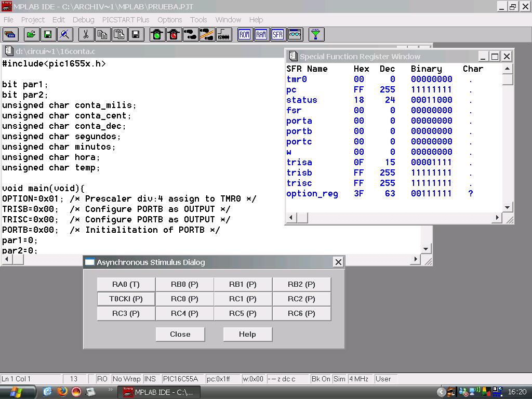Click the green funnel build icon
The height and width of the screenshot is (399, 532).
[x=316, y=35]
